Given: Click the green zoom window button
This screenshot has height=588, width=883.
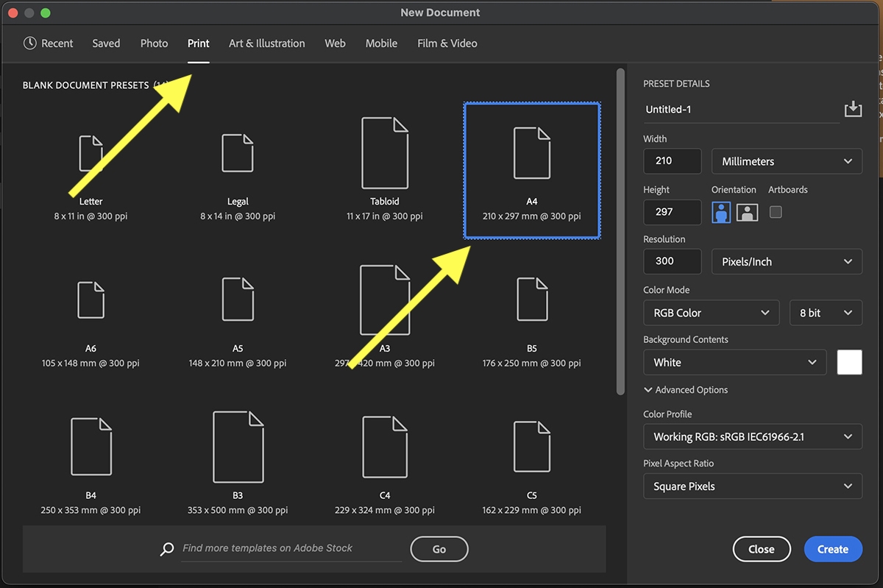Looking at the screenshot, I should click(x=46, y=13).
